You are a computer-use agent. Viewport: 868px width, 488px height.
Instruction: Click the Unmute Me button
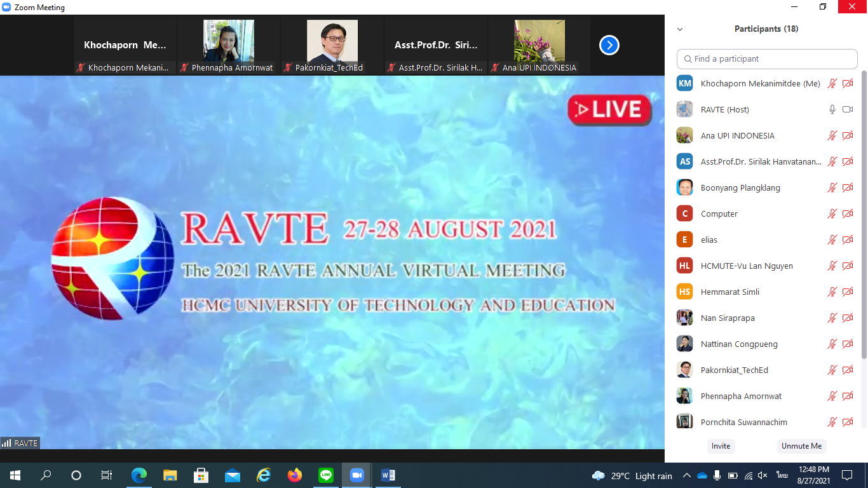pos(801,446)
